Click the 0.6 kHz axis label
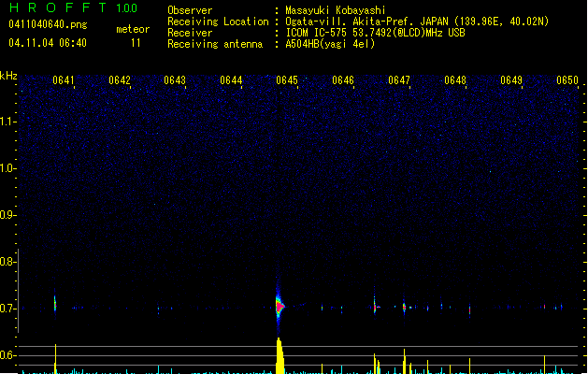This screenshot has height=374, width=588. tap(7, 355)
